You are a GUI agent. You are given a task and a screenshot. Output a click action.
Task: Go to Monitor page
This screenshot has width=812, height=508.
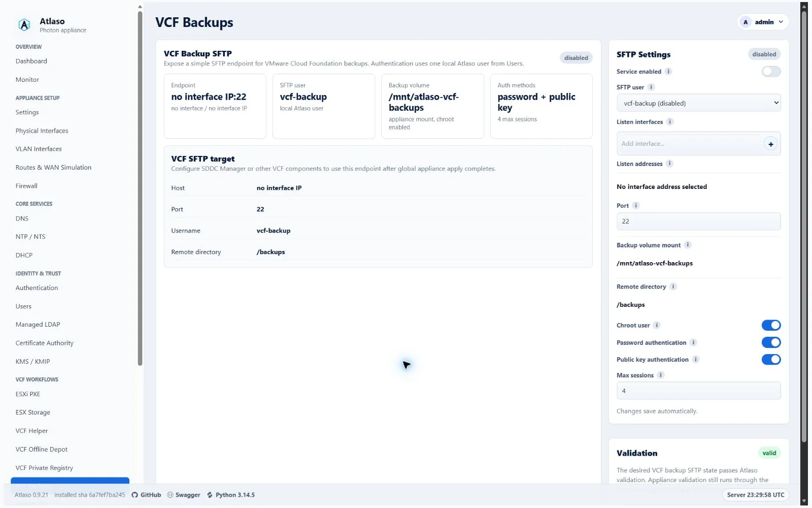pyautogui.click(x=27, y=80)
